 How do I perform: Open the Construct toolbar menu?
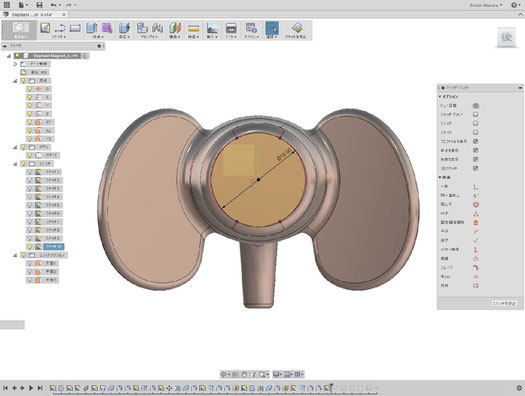[175, 36]
